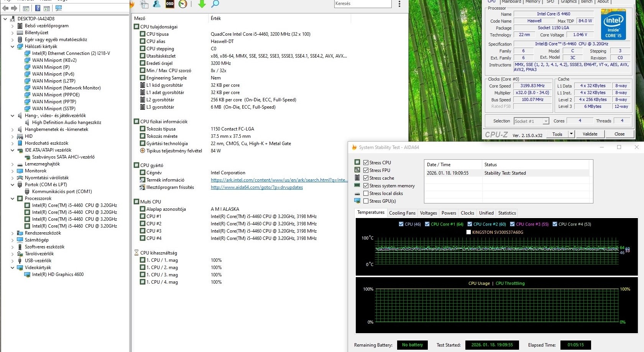The image size is (644, 352).
Task: Open the Statistics tab
Action: 507,213
